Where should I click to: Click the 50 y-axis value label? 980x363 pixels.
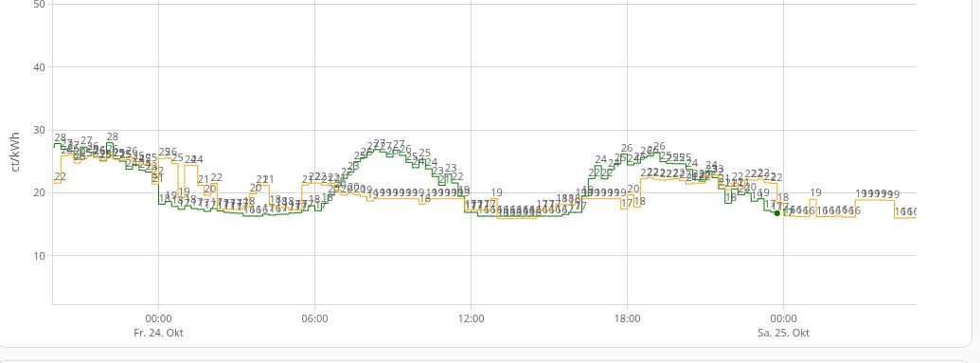(39, 4)
